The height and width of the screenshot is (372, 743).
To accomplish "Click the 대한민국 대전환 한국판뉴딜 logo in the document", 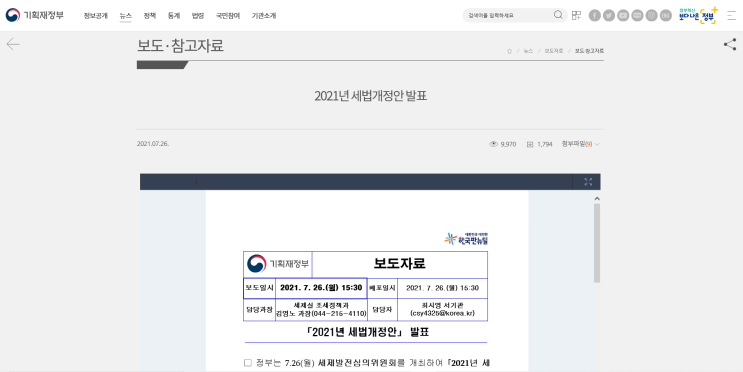I will tap(466, 239).
